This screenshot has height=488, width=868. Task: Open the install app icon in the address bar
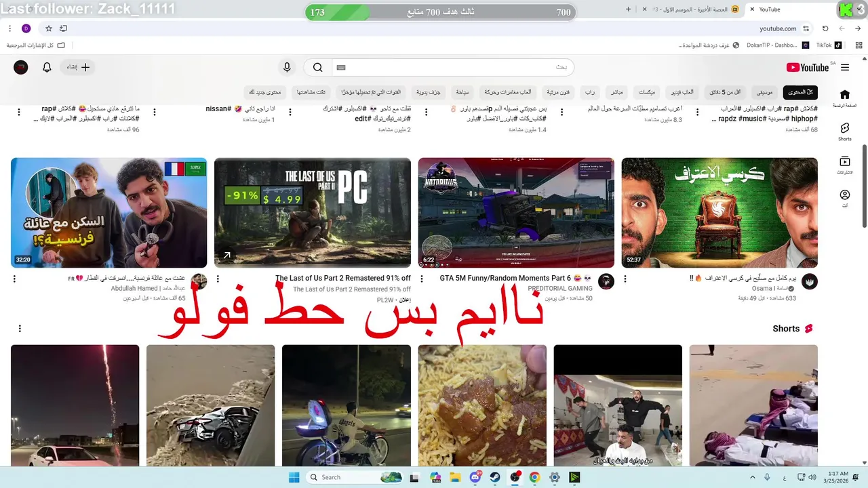pyautogui.click(x=64, y=28)
